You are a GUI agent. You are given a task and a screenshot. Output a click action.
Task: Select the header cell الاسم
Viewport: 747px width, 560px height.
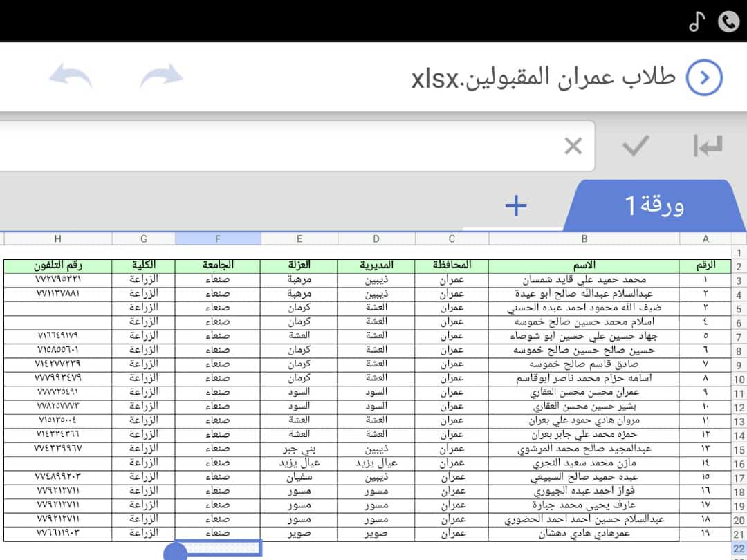[x=584, y=265]
